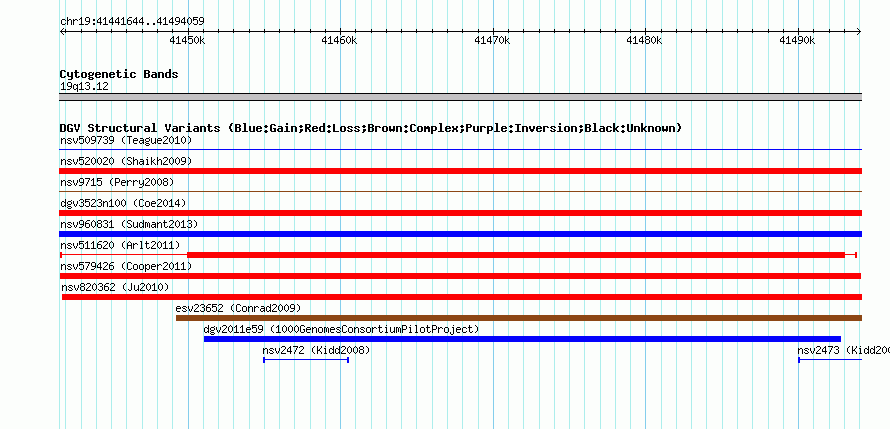
Task: Click the right arrow end of ruler
Action: 859,32
